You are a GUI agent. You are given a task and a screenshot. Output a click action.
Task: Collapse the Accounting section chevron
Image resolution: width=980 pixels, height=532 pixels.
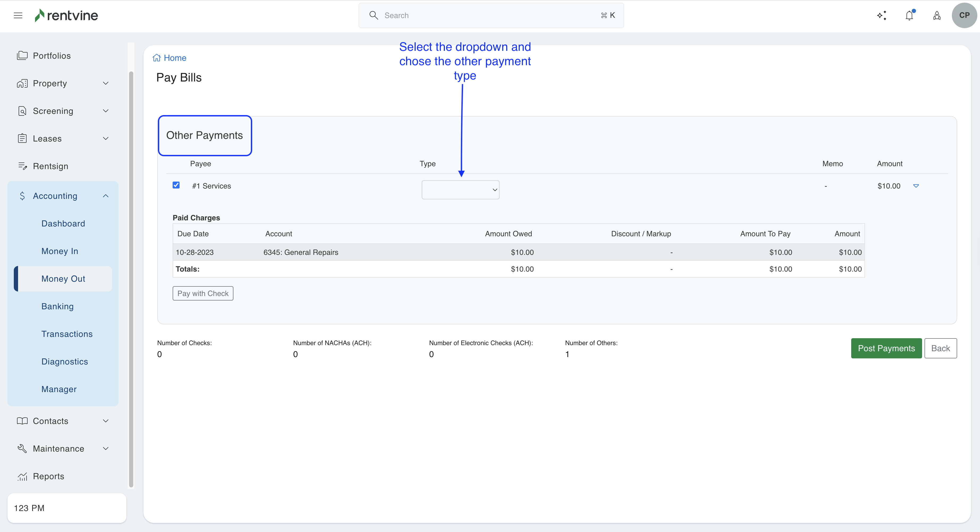[106, 196]
